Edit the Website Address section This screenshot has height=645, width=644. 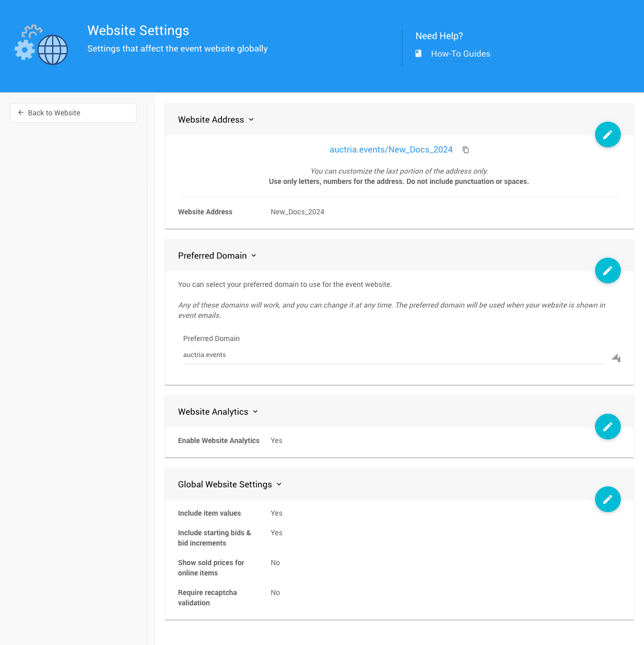[x=607, y=134]
